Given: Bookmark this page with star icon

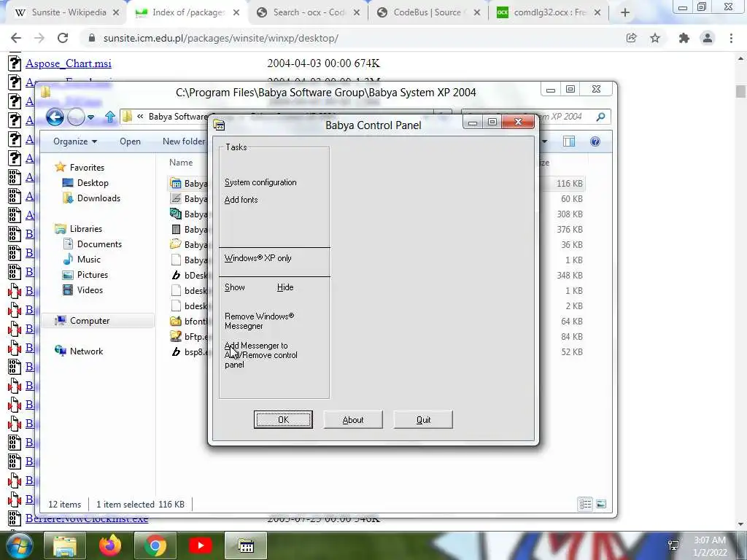Looking at the screenshot, I should (655, 38).
